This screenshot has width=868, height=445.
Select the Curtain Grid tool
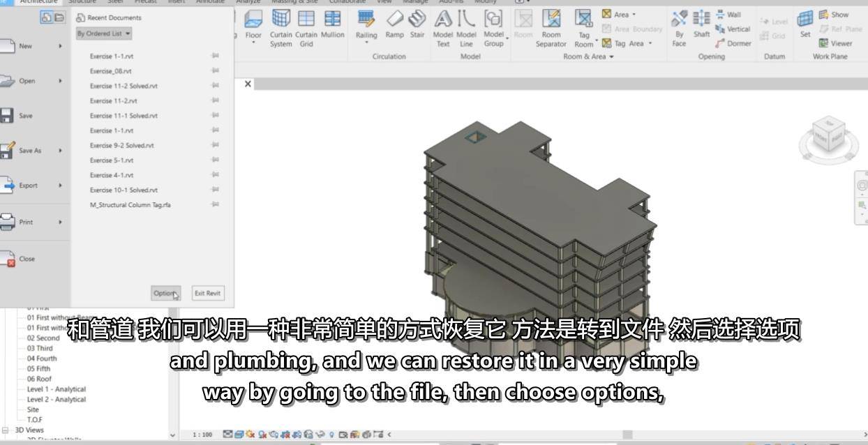click(x=306, y=29)
